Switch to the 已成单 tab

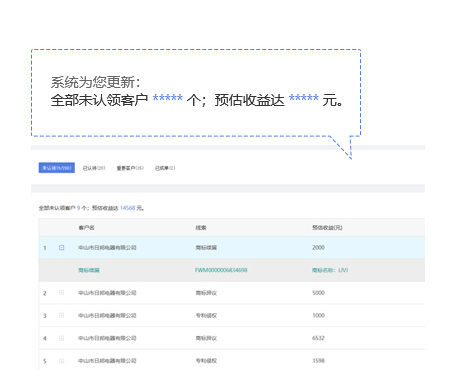click(165, 168)
